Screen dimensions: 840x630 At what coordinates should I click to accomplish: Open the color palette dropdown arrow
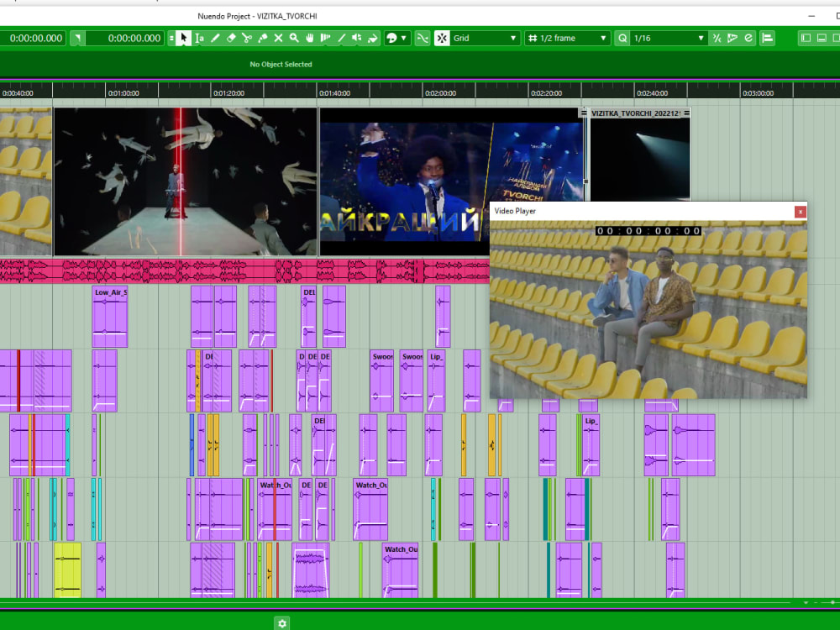point(404,38)
